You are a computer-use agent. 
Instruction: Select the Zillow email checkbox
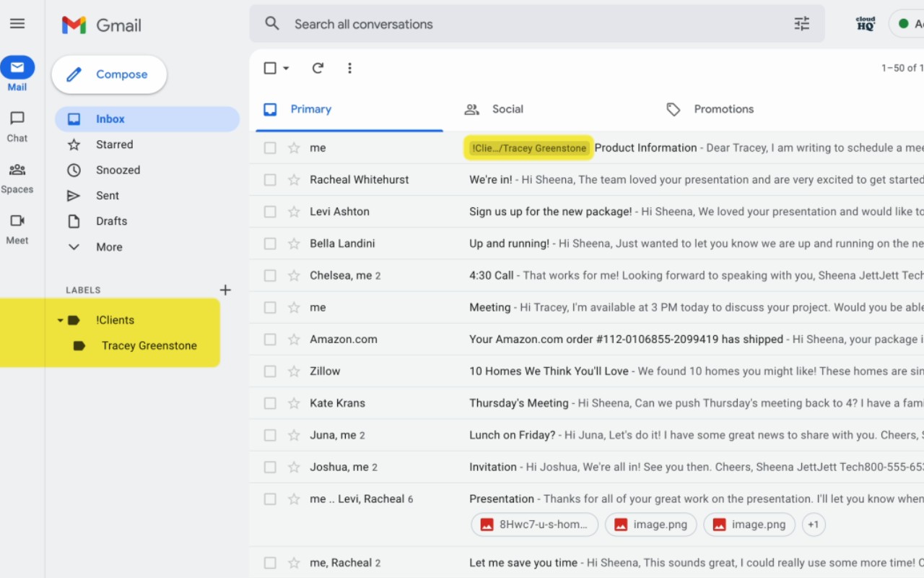(270, 371)
